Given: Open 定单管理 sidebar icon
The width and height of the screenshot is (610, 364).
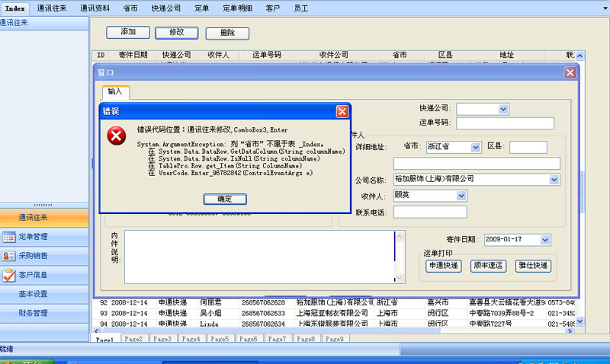Looking at the screenshot, I should click(x=8, y=237).
